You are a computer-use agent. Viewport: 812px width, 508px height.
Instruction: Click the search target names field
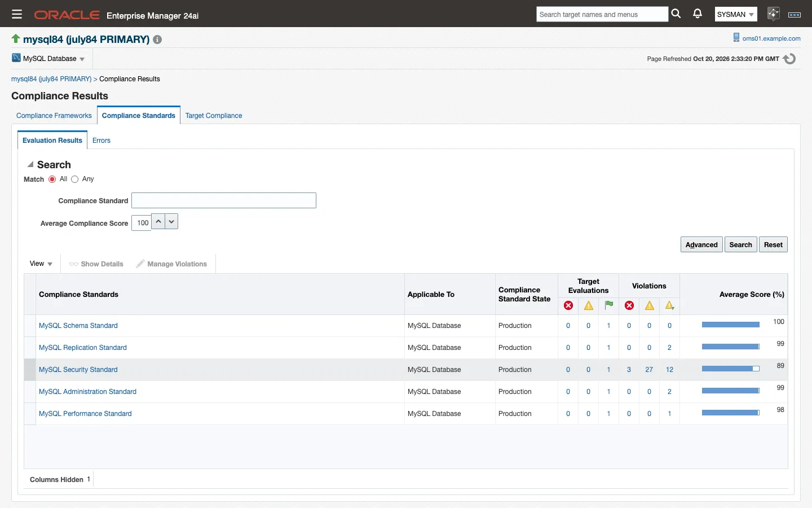coord(602,15)
